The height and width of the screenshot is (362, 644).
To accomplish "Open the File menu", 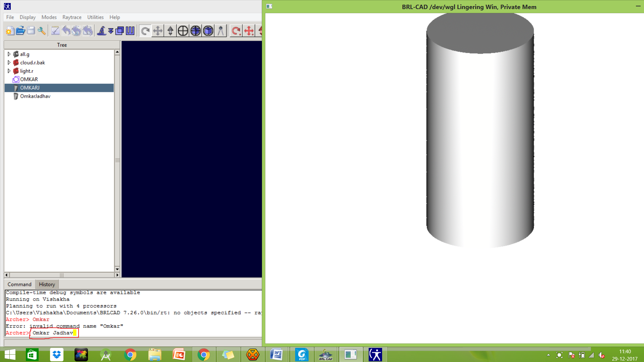I will [10, 17].
